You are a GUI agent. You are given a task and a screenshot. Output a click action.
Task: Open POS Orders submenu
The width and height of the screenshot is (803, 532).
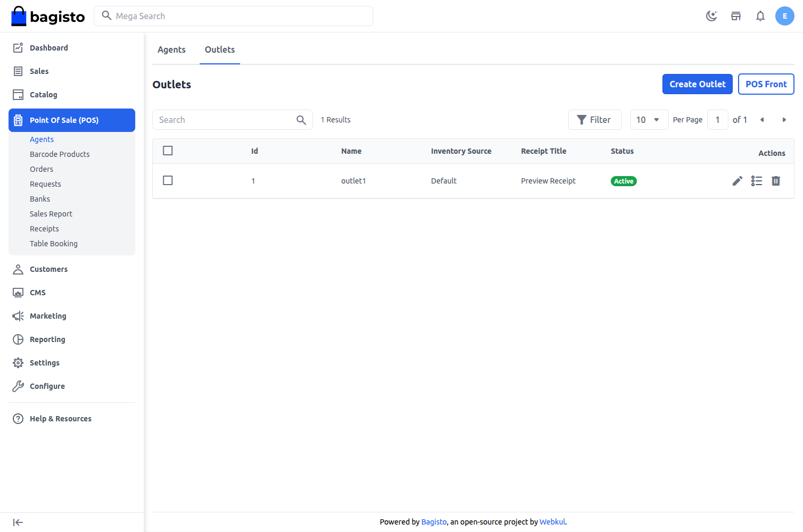[42, 169]
